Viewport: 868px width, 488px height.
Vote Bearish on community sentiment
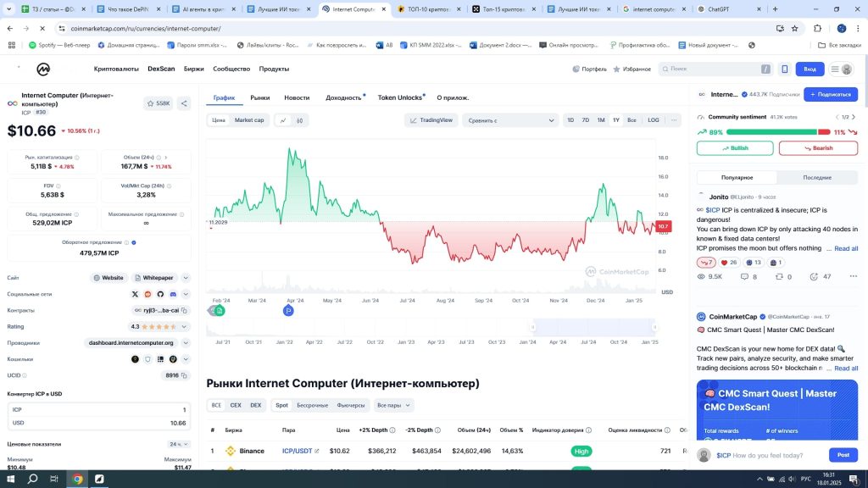(818, 148)
